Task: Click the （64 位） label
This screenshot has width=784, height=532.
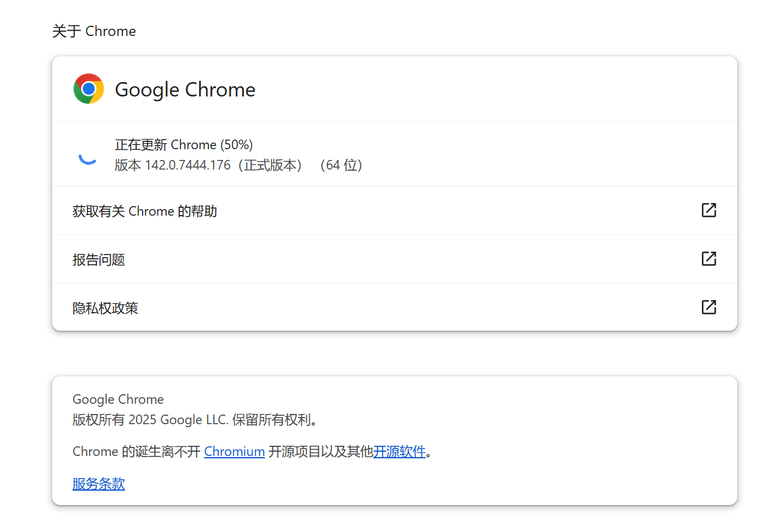Action: pos(342,165)
